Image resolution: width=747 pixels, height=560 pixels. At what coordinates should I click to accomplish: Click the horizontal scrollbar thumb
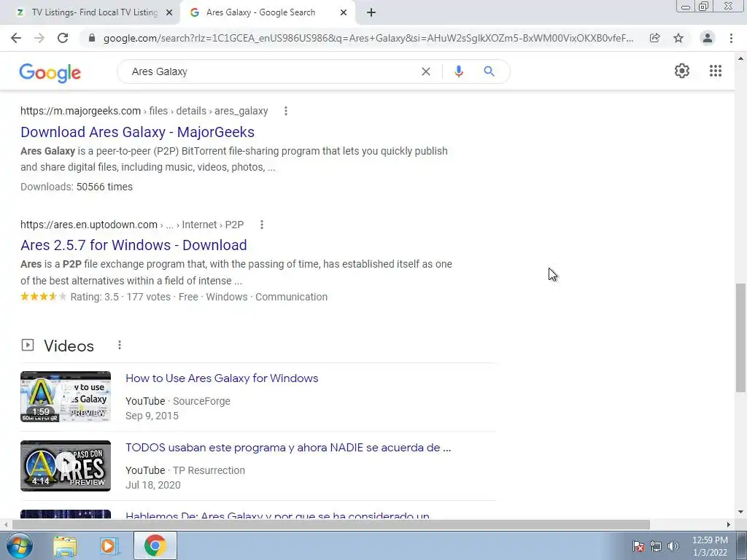330,525
